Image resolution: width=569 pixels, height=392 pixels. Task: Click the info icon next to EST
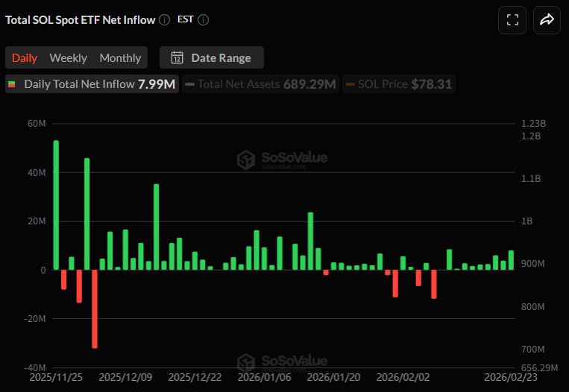(x=204, y=20)
